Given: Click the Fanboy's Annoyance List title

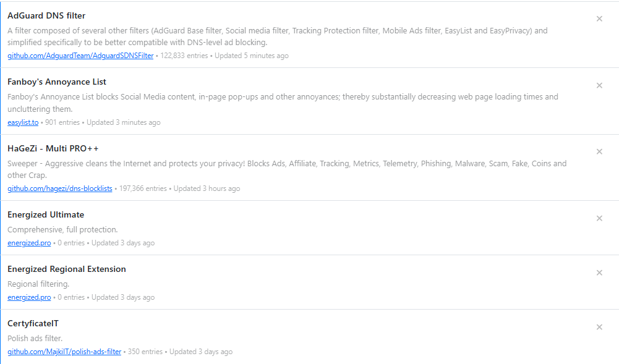Looking at the screenshot, I should tap(57, 82).
